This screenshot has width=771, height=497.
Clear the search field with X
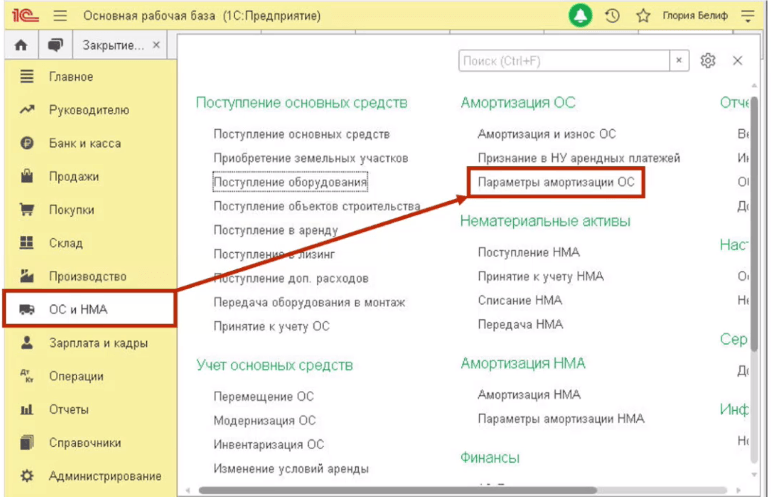pyautogui.click(x=680, y=61)
